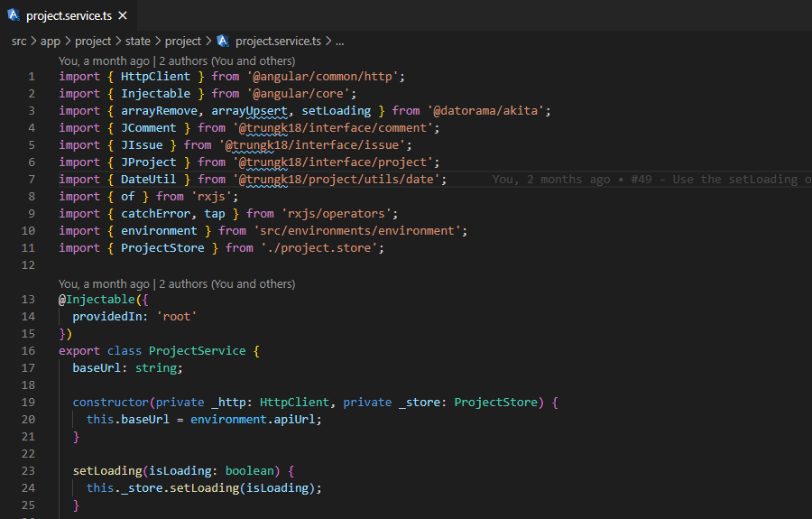Click the JProject import name

(149, 162)
